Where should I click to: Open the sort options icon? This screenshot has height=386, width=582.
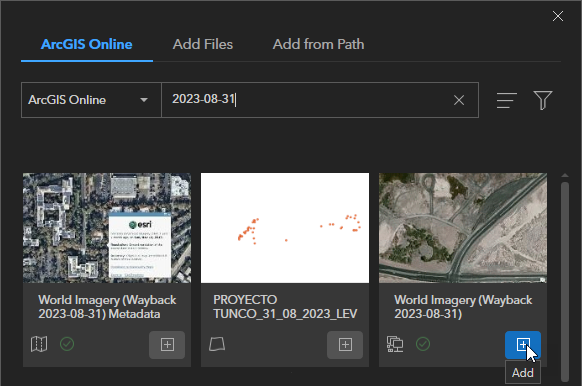(x=507, y=100)
